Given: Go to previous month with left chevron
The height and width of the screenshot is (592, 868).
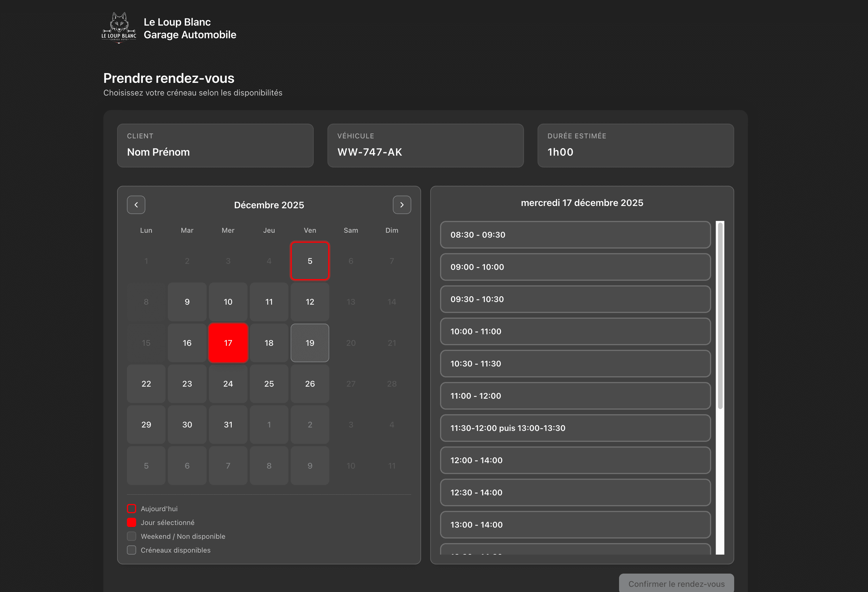Looking at the screenshot, I should click(136, 205).
